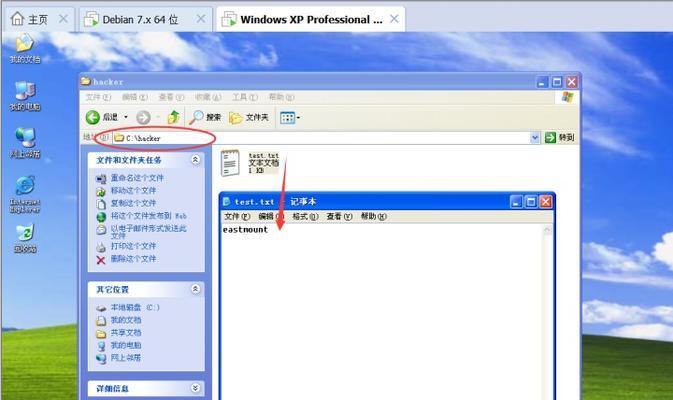Open Search in the Explorer toolbar
This screenshot has height=400, width=673.
pyautogui.click(x=205, y=117)
